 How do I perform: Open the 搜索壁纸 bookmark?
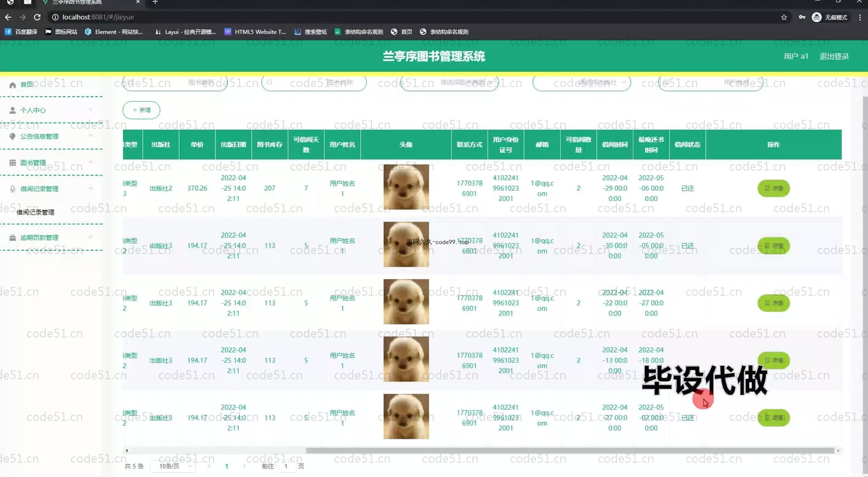point(311,32)
